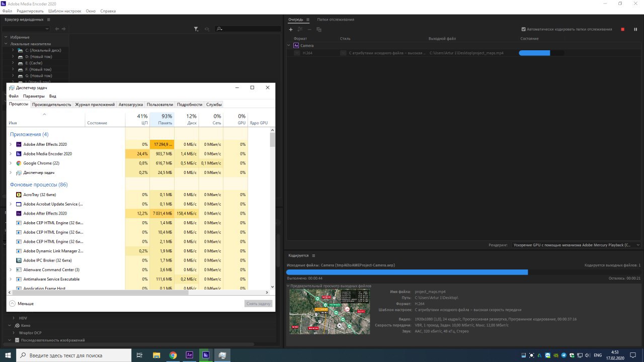
Task: Click the Снять задачу button
Action: tap(259, 304)
